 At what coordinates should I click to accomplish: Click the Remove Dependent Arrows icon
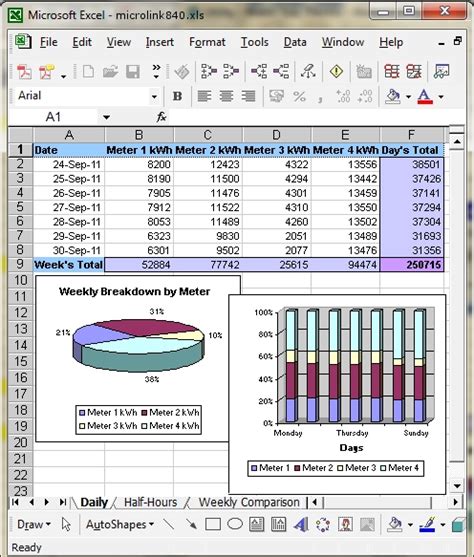pos(281,71)
